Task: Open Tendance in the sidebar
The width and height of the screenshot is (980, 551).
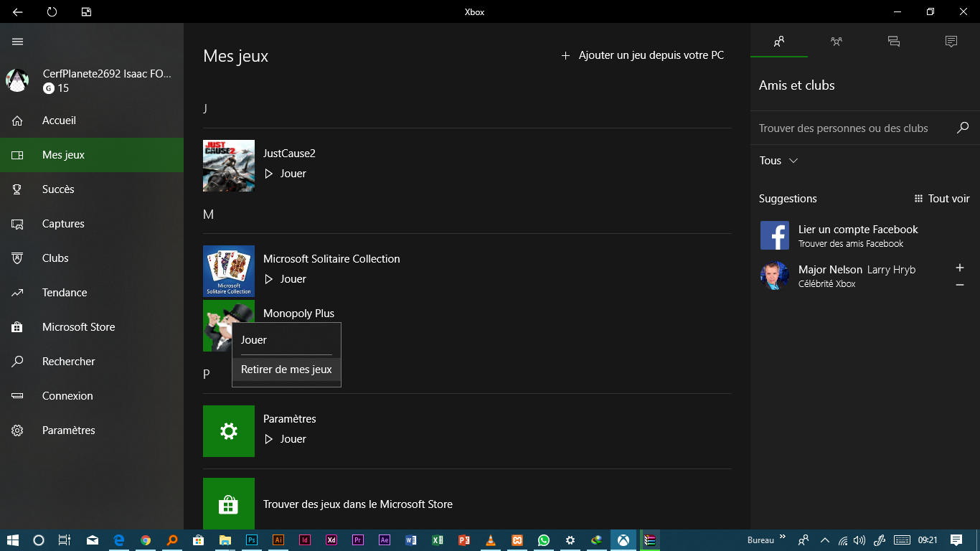Action: pos(92,293)
